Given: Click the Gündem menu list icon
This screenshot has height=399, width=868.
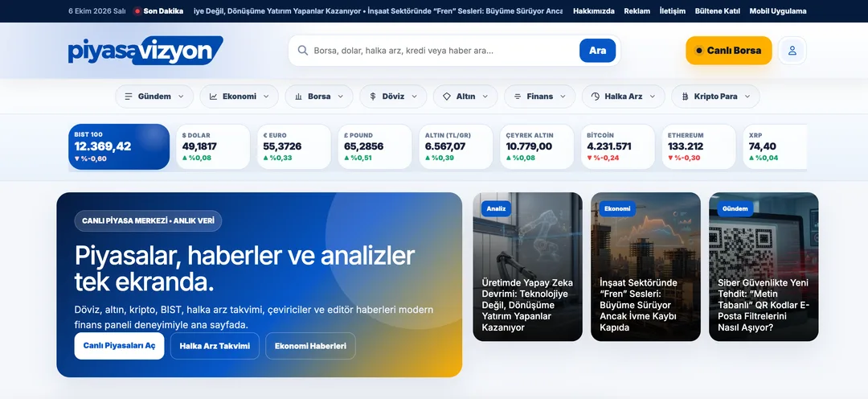Looking at the screenshot, I should click(129, 97).
